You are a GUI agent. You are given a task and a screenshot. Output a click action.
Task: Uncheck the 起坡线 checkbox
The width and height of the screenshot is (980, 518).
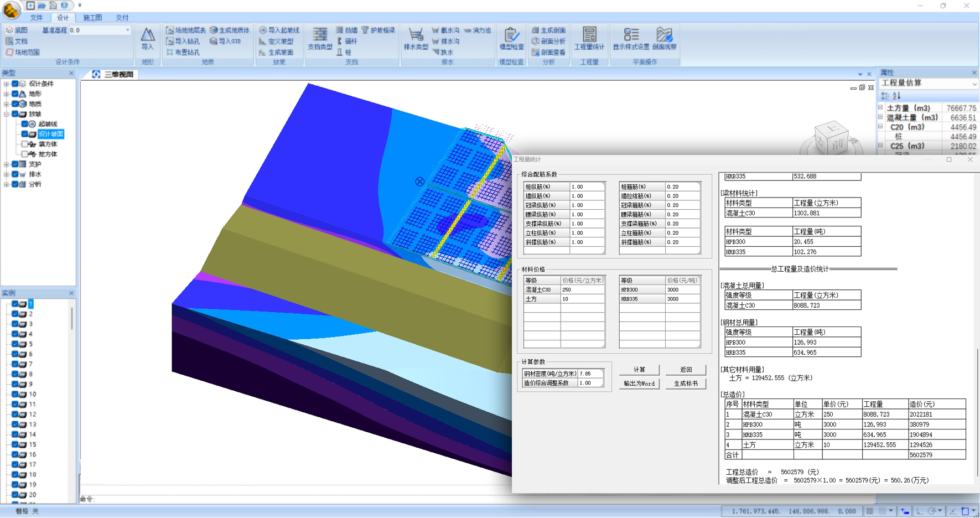pyautogui.click(x=25, y=124)
